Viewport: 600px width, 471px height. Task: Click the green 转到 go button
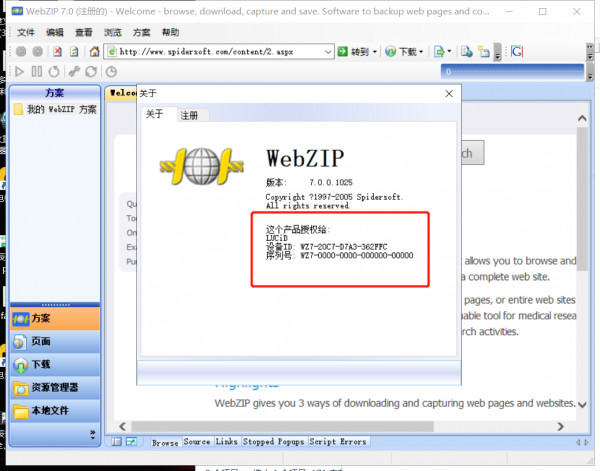(354, 51)
